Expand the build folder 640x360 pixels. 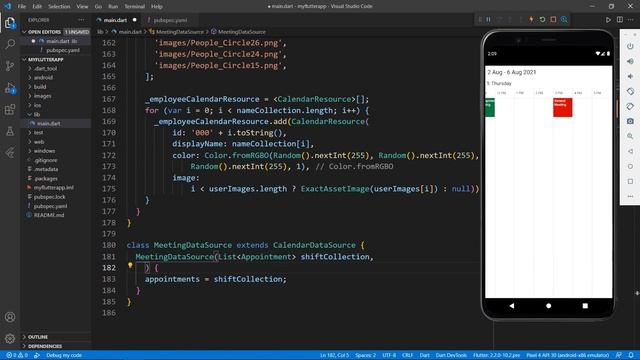(40, 87)
